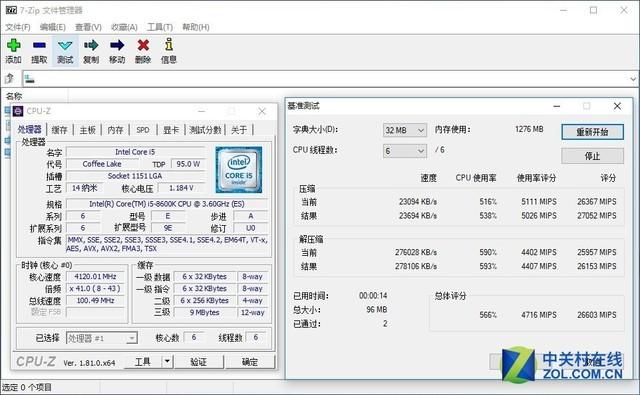The image size is (640, 395).
Task: Open the Help (帮助) menu
Action: click(x=196, y=27)
